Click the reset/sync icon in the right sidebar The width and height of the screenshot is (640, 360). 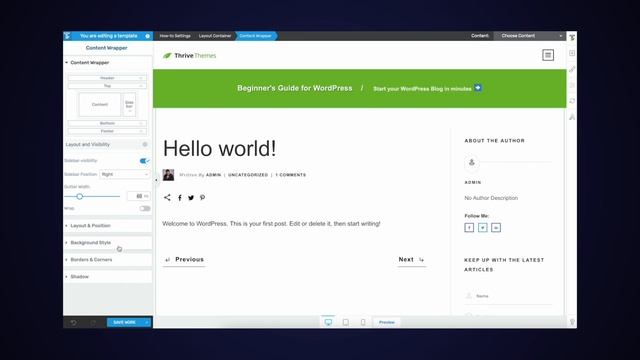tap(572, 101)
